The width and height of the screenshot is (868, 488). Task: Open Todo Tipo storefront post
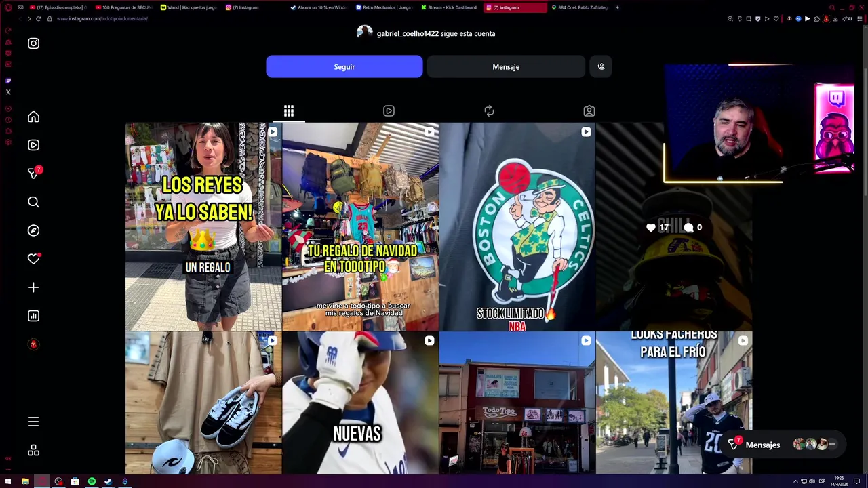(517, 403)
